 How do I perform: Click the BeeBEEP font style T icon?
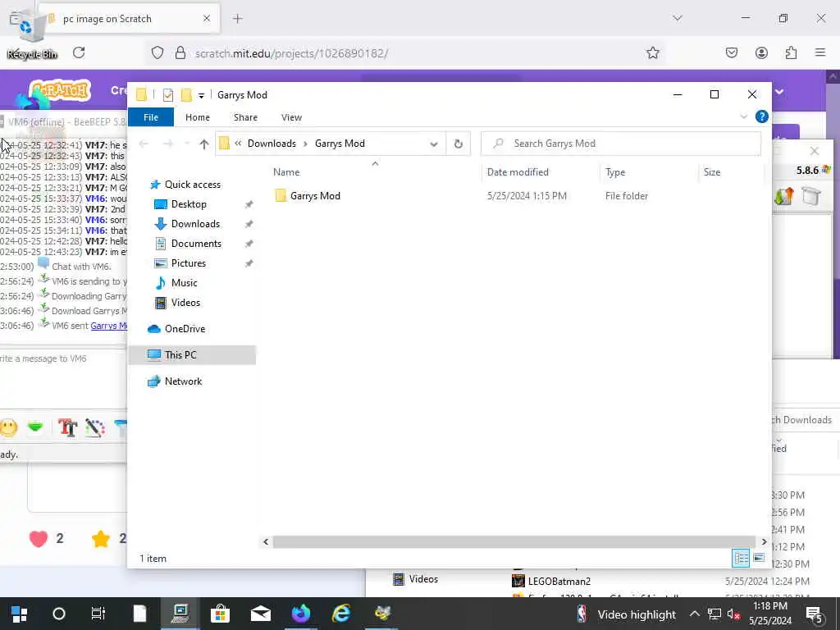(x=67, y=427)
